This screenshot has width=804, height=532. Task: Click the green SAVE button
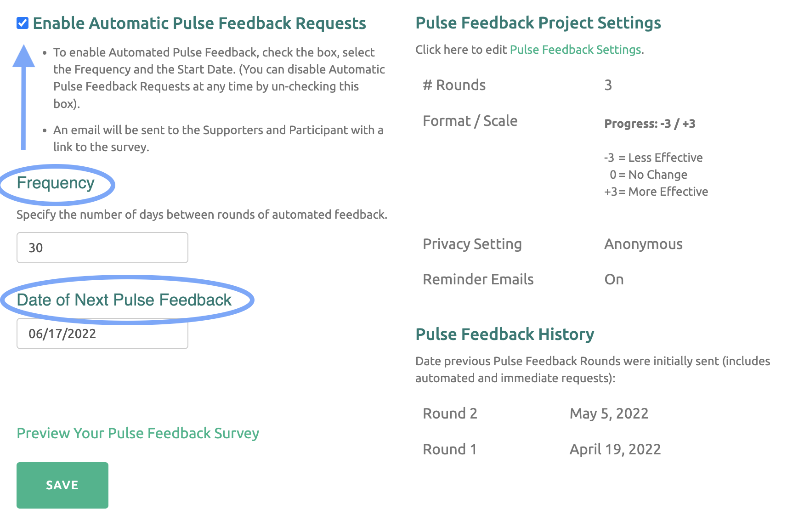click(62, 485)
